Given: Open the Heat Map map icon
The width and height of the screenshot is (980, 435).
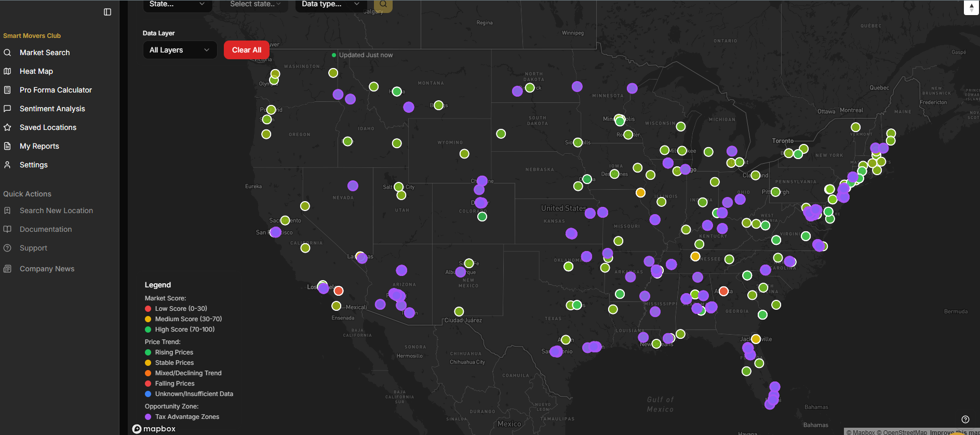Looking at the screenshot, I should tap(7, 71).
